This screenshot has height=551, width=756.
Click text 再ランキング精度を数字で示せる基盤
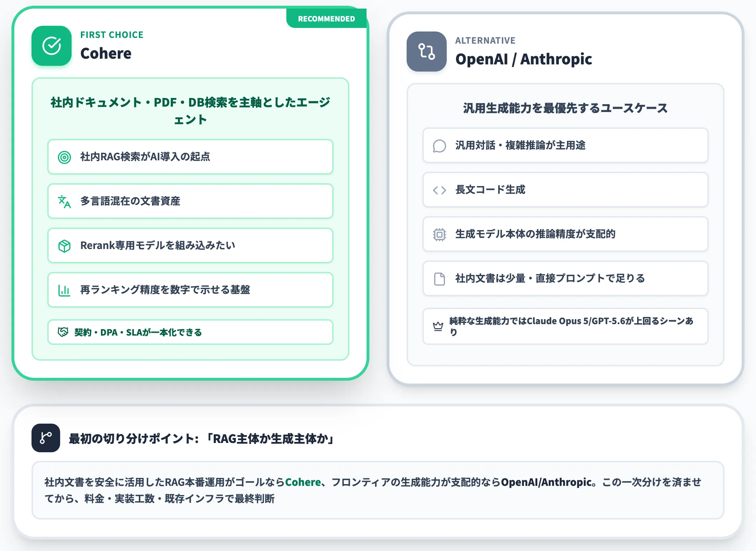[165, 290]
